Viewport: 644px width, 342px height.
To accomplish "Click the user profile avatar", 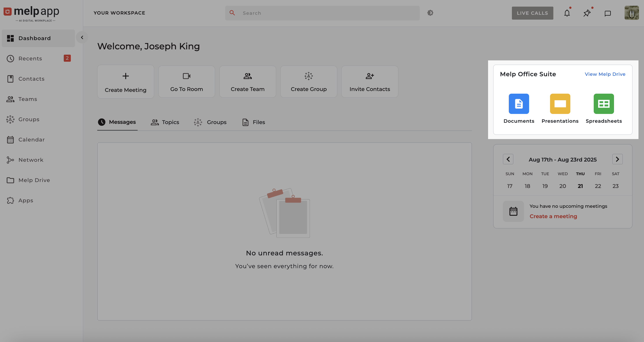I will point(631,13).
